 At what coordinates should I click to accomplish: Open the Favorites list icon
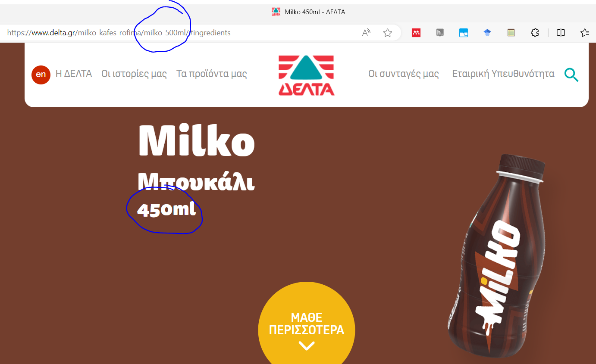[585, 32]
